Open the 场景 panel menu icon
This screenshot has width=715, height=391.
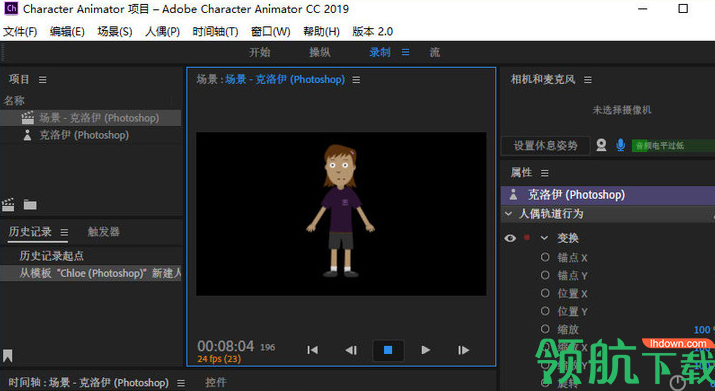click(x=356, y=80)
